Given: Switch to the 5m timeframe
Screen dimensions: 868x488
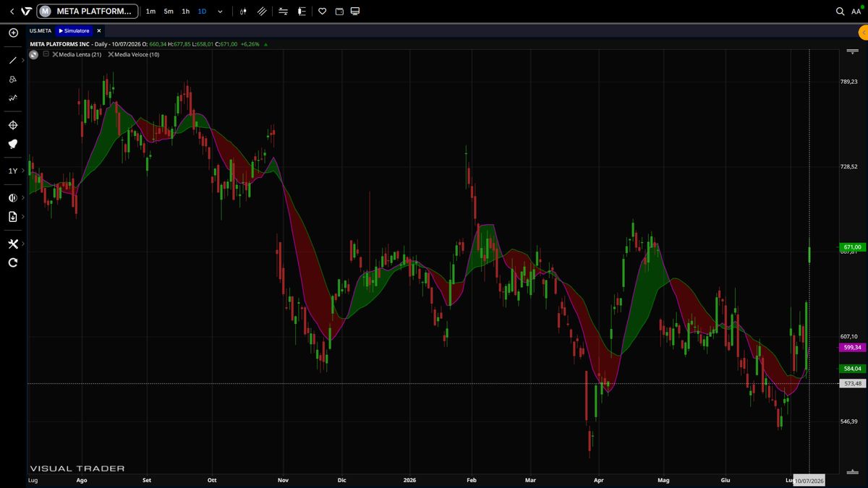Looking at the screenshot, I should click(x=169, y=12).
